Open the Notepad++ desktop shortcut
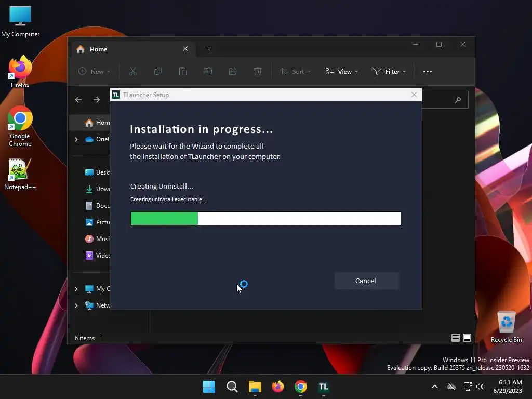Image resolution: width=532 pixels, height=399 pixels. [20, 174]
